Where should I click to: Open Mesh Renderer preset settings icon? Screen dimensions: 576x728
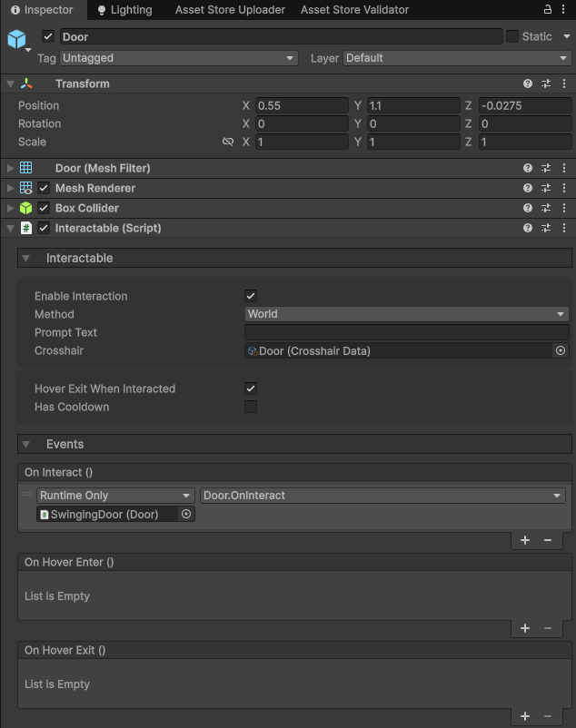point(546,188)
